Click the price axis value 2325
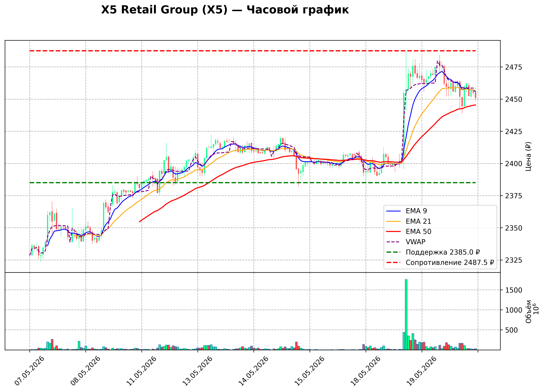Viewport: 545px width, 392px height. coord(514,260)
